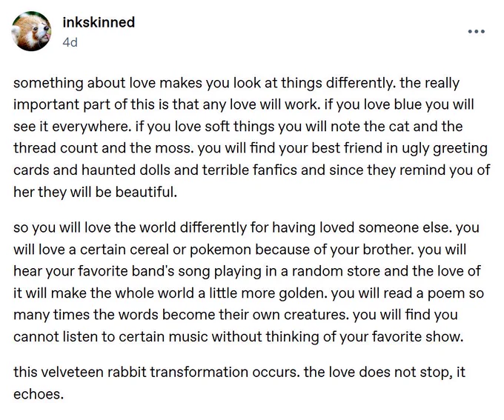Click the final word 'echoes.'
The height and width of the screenshot is (420, 504).
[x=39, y=394]
